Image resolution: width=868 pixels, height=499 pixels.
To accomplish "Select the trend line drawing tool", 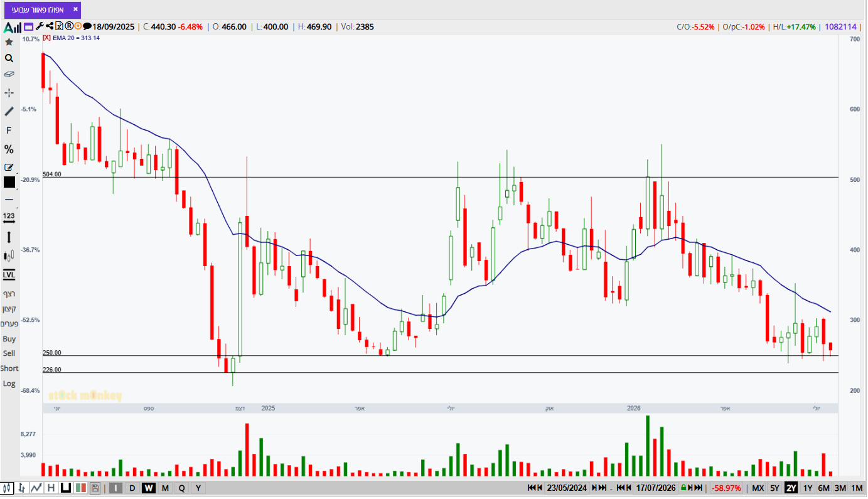I will coord(9,112).
